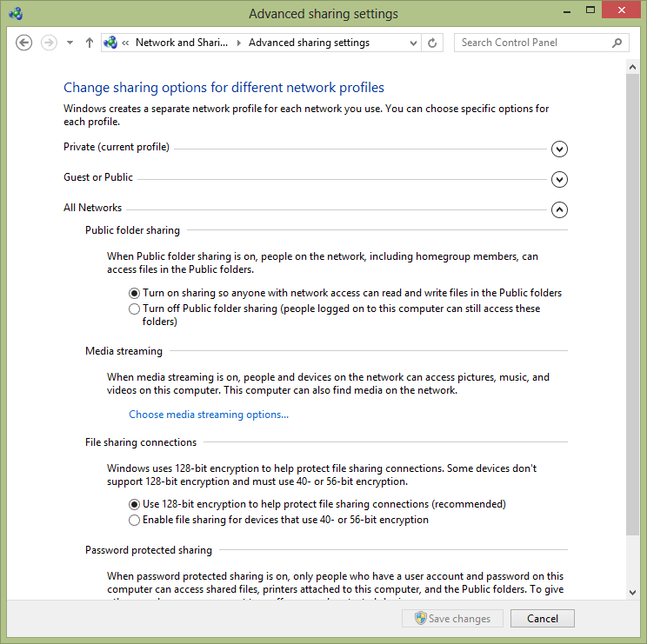Click the Refresh button in address bar
Viewport: 647px width, 644px height.
click(x=432, y=43)
